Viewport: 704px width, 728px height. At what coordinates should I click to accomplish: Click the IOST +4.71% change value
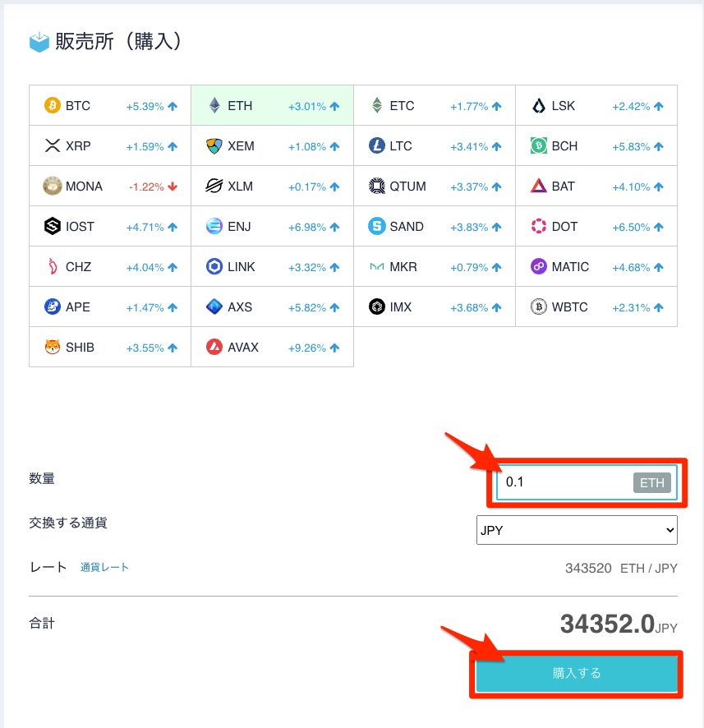click(145, 227)
